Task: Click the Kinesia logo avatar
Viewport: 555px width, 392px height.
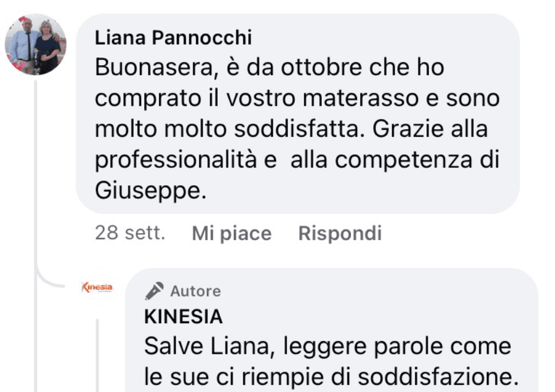Action: click(x=96, y=287)
